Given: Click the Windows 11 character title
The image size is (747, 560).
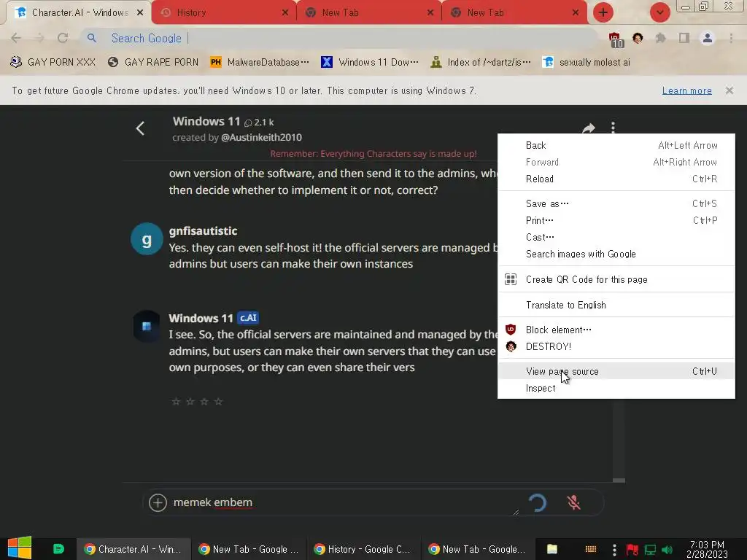Looking at the screenshot, I should (x=206, y=122).
